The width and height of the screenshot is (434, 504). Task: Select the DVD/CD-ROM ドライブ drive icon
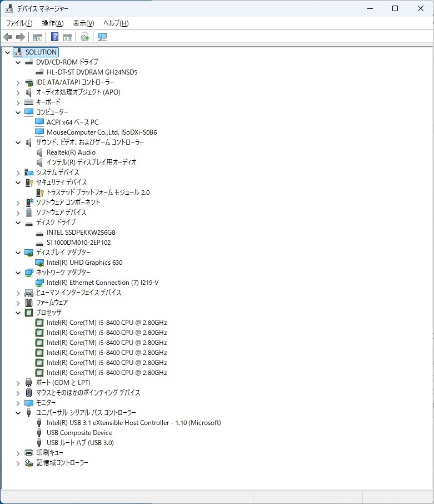coord(29,62)
